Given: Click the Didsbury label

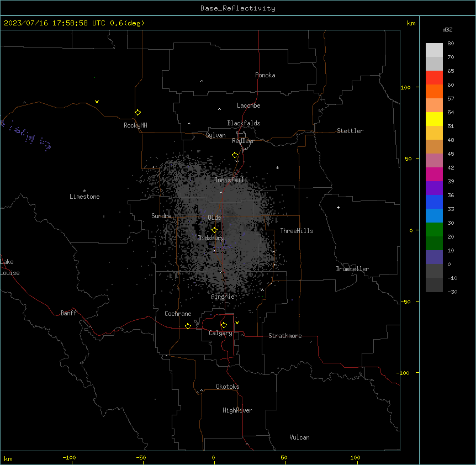Looking at the screenshot, I should pyautogui.click(x=211, y=238).
